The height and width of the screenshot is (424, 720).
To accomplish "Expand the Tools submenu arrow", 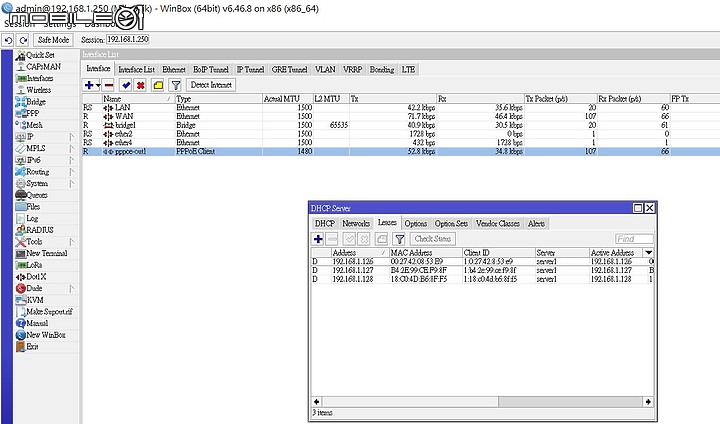I will point(72,242).
